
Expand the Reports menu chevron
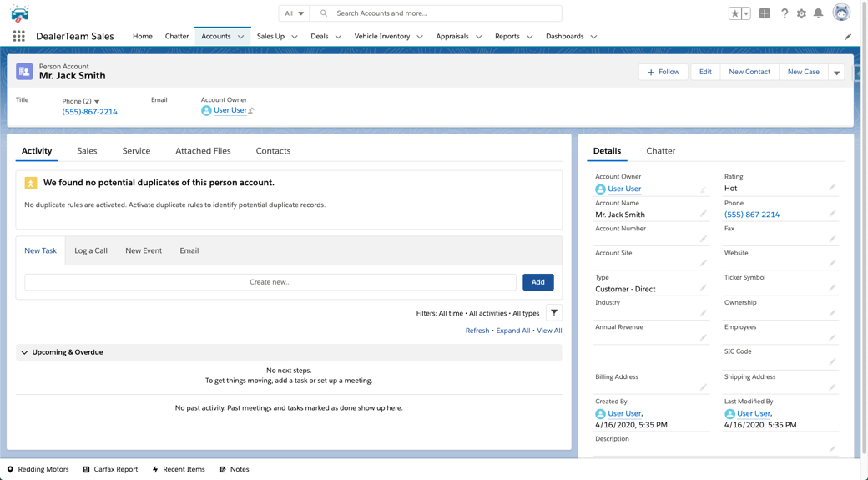(x=529, y=37)
